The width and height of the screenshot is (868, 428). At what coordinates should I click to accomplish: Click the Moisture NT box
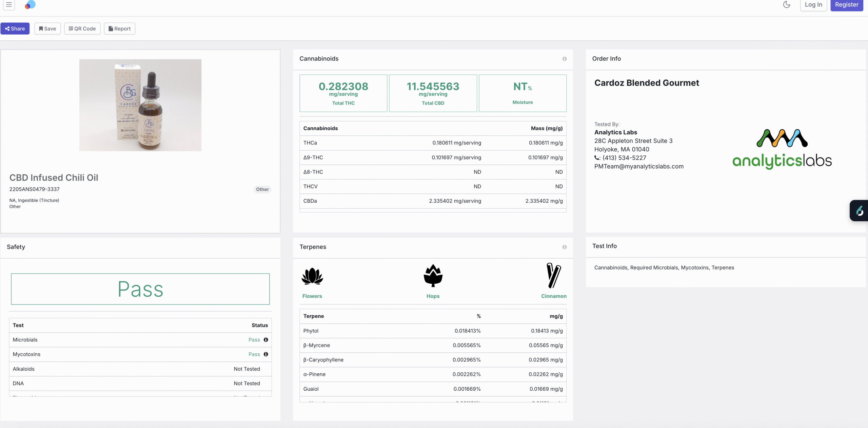pyautogui.click(x=522, y=93)
